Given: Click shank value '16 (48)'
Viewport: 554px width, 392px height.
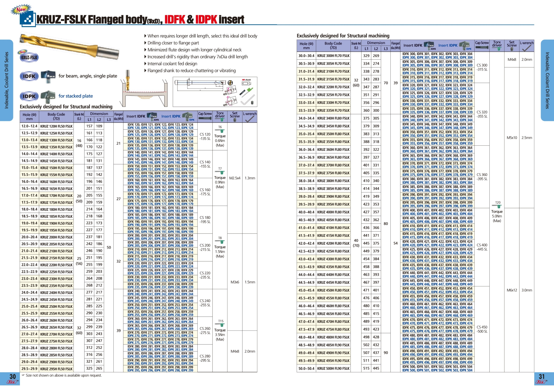Looking at the screenshot, I should pyautogui.click(x=79, y=143).
